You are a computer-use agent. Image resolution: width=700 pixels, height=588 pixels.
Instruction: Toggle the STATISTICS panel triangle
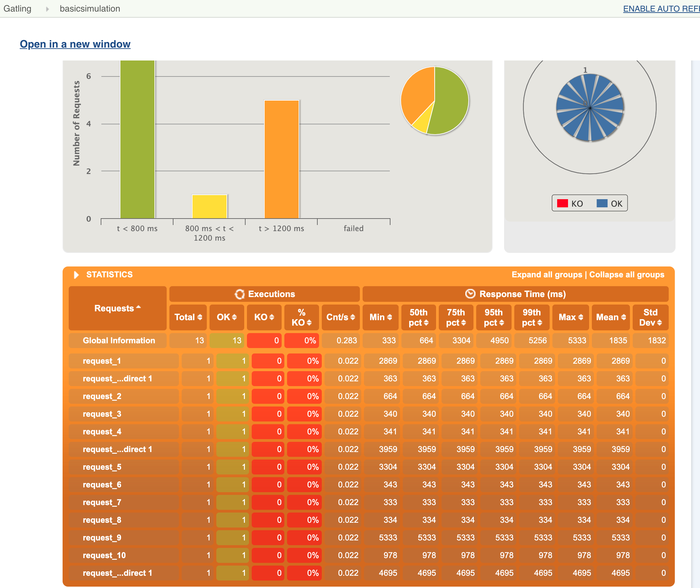(76, 275)
